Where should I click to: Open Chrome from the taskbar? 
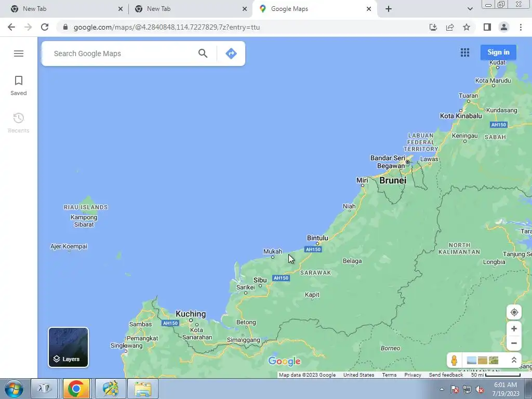76,389
